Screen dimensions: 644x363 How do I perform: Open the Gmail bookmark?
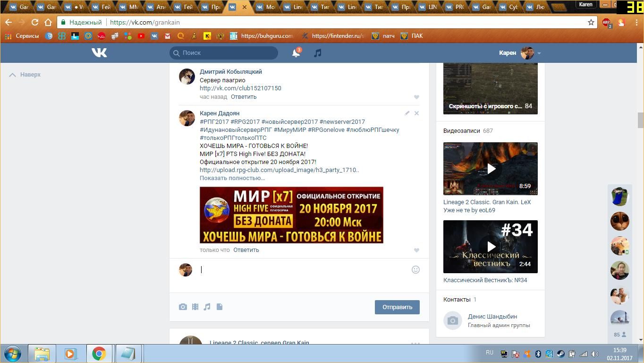[x=167, y=36]
